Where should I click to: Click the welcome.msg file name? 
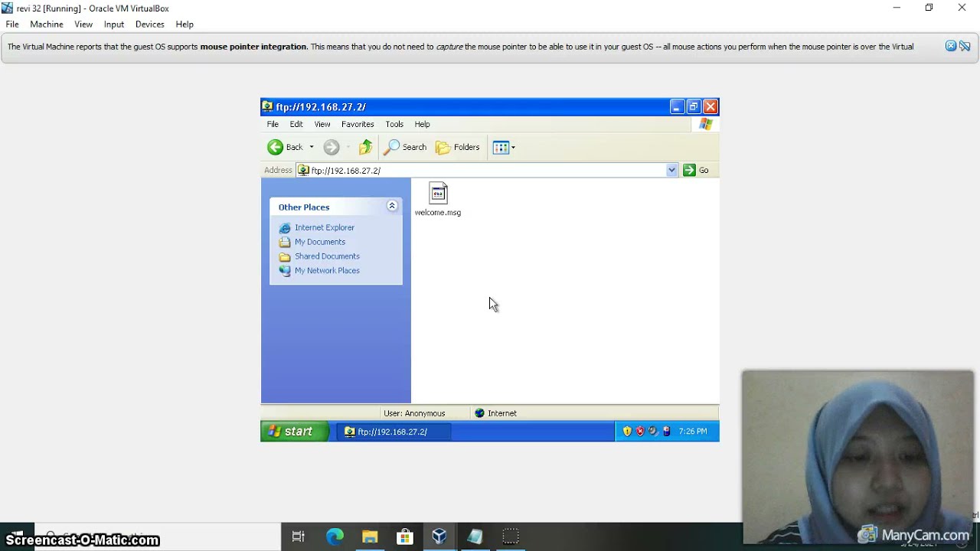438,213
